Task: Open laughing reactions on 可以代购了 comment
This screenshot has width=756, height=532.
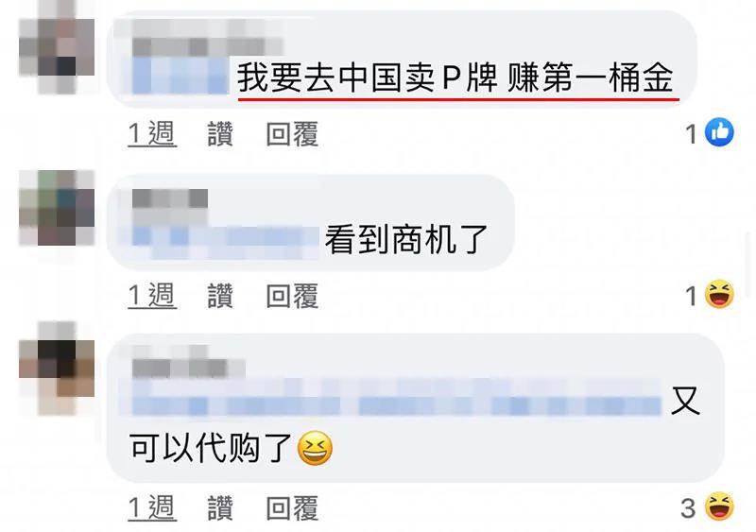Action: [719, 506]
